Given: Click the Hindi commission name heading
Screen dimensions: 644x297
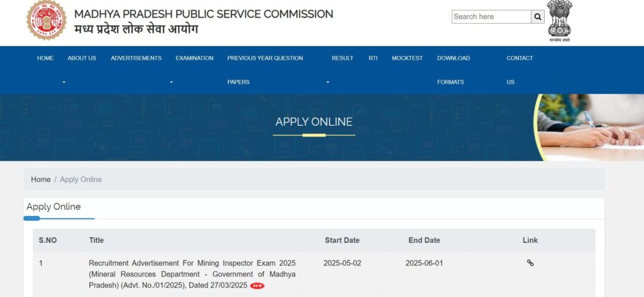Looking at the screenshot, I should [136, 29].
